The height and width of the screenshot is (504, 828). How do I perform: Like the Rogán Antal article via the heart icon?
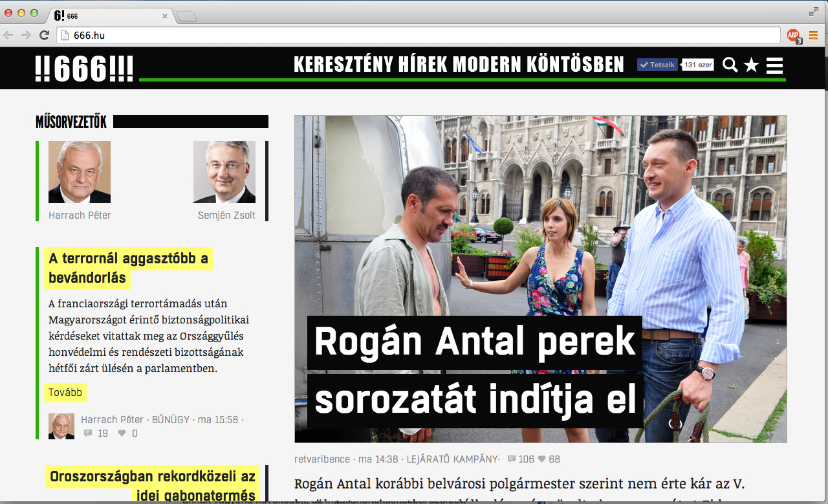pyautogui.click(x=541, y=459)
